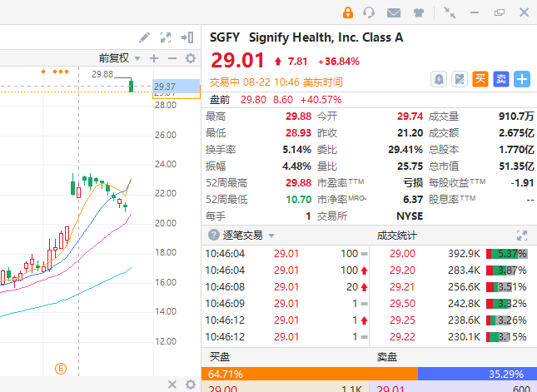Click 昨收 value 21.20

[x=410, y=133]
